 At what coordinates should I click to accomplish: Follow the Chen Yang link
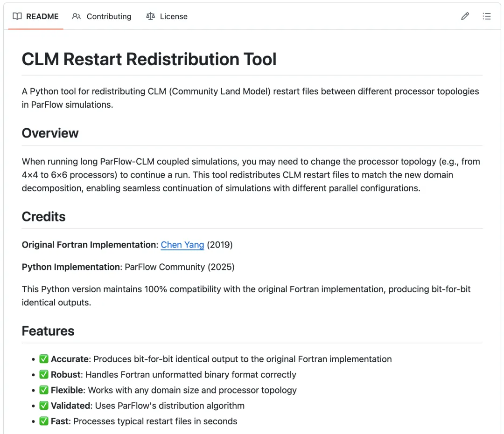coord(182,245)
